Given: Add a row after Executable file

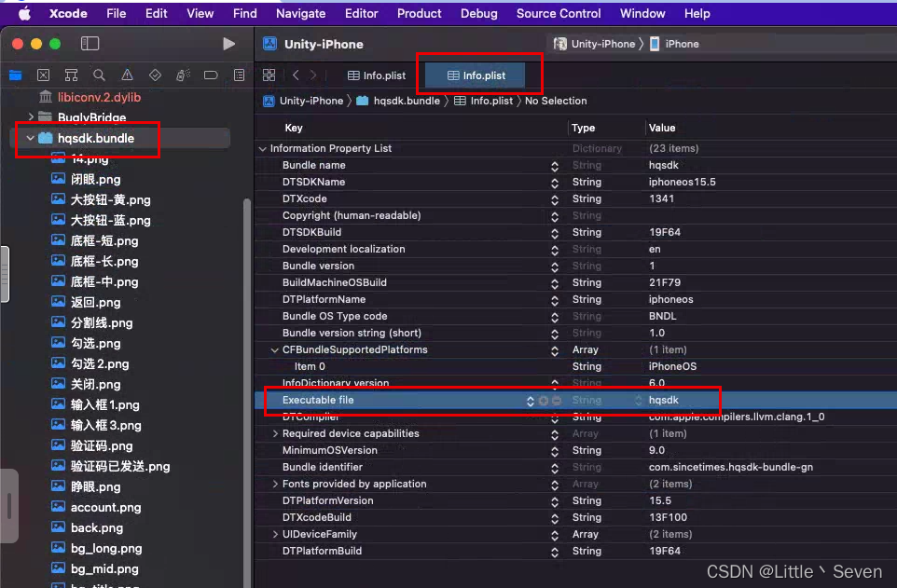Looking at the screenshot, I should click(544, 401).
